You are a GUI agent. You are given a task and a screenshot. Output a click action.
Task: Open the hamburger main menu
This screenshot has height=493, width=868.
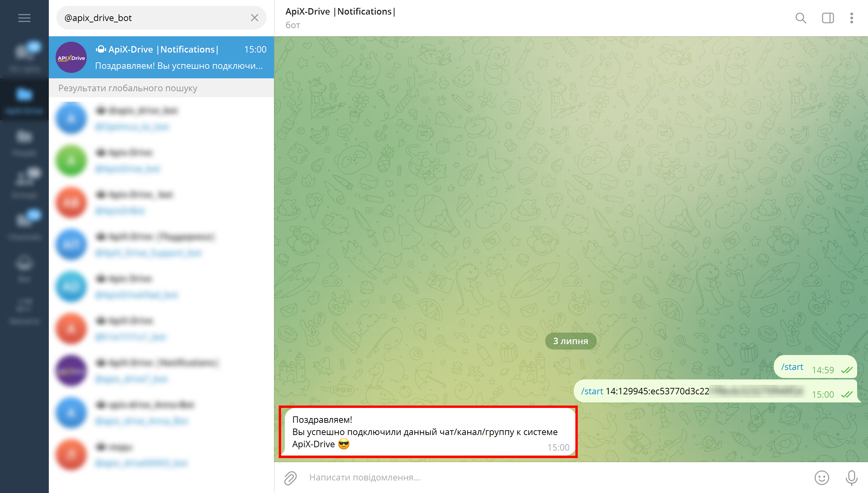coord(24,18)
